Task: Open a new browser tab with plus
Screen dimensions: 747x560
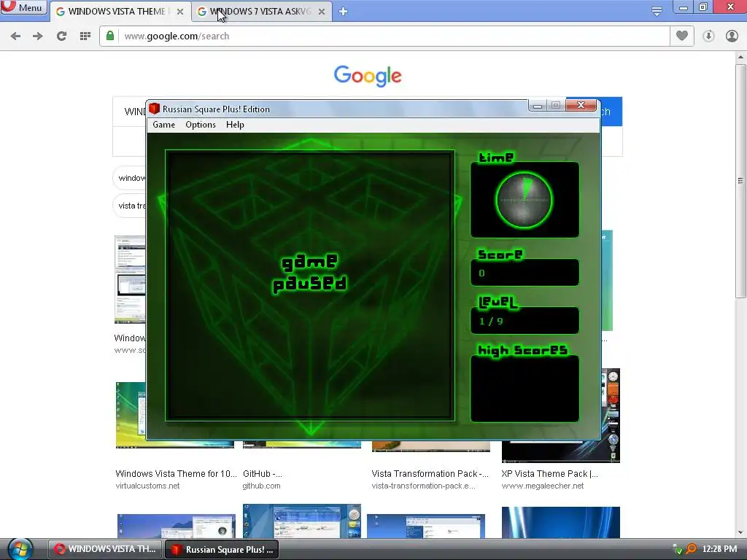Action: pos(343,12)
